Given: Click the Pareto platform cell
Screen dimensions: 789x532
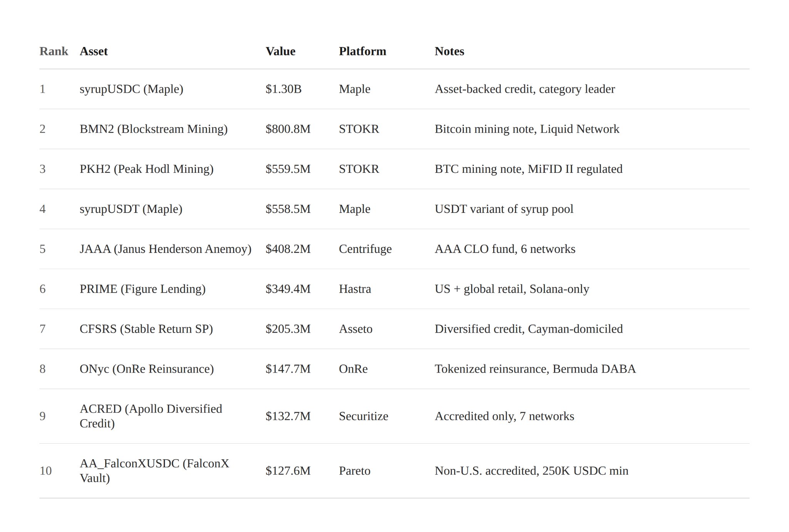Looking at the screenshot, I should 354,471.
